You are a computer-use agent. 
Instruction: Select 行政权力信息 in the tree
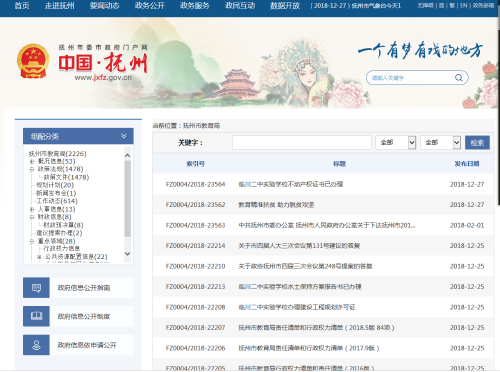pos(62,249)
